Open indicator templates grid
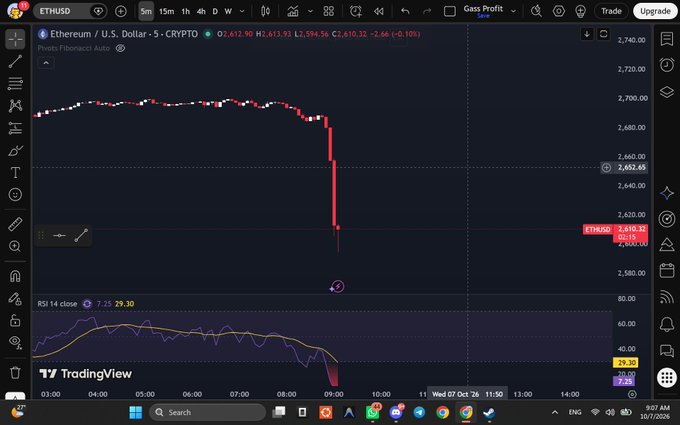The image size is (680, 425). tap(329, 11)
